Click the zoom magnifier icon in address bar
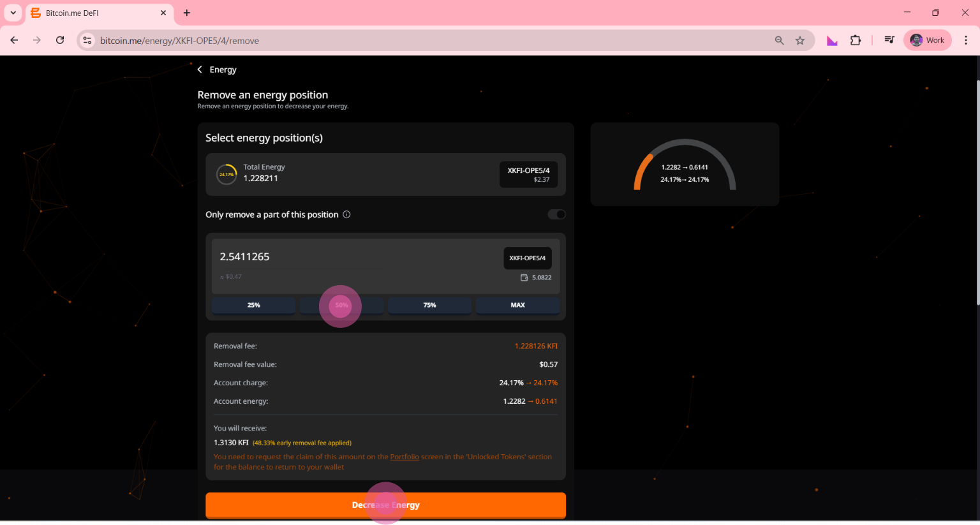 [x=779, y=40]
